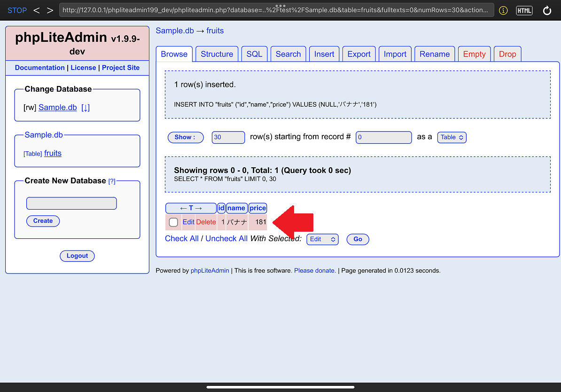
Task: Go back with the left arrow icon
Action: pos(37,10)
